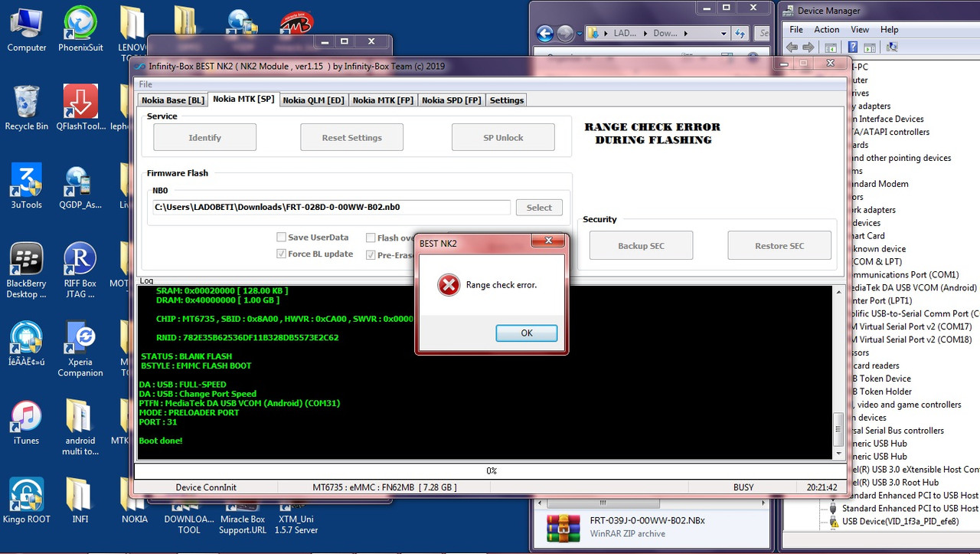980x554 pixels.
Task: Switch to the Nokia Base [BL] tab
Action: click(x=173, y=100)
